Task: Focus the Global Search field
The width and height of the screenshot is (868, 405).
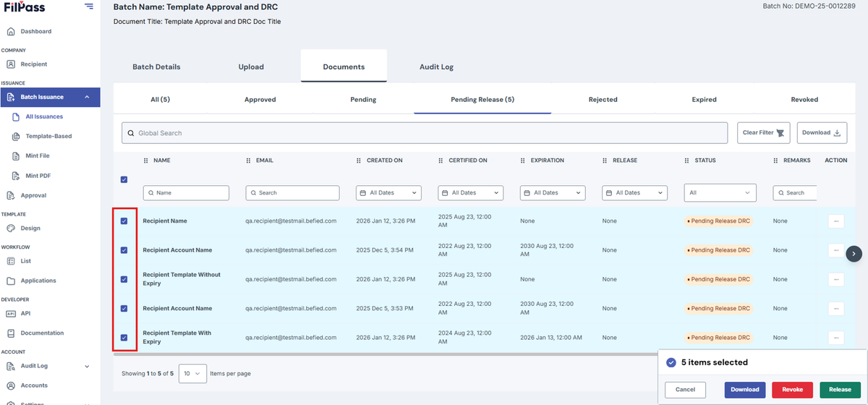Action: coord(425,133)
